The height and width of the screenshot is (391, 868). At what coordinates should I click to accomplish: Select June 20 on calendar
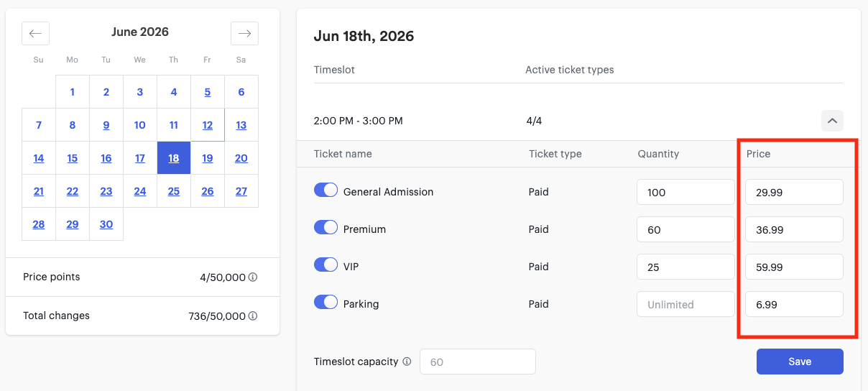click(241, 158)
